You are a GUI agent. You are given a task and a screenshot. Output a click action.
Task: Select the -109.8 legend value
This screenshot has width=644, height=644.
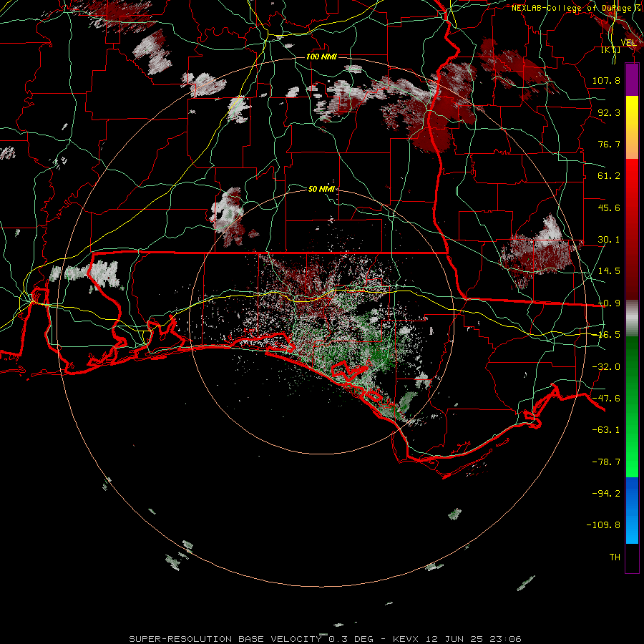pos(603,525)
